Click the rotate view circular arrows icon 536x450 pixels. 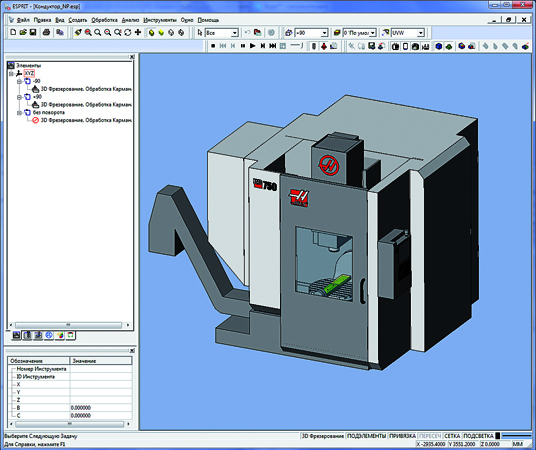coord(128,32)
